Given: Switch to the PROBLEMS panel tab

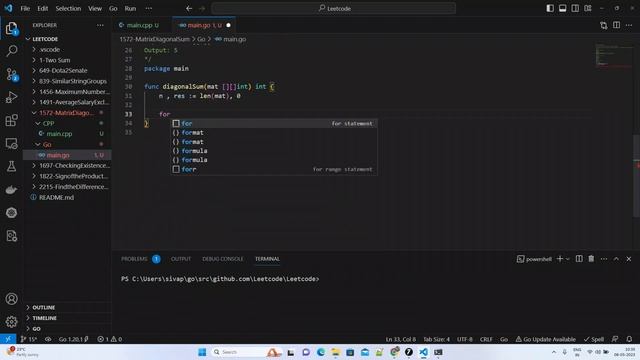Looking at the screenshot, I should tap(134, 259).
